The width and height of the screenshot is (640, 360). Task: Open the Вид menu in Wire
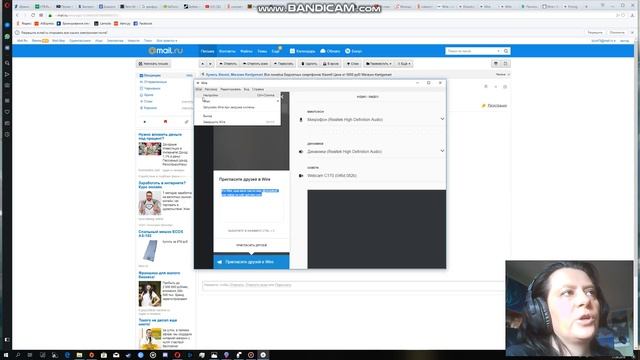247,89
